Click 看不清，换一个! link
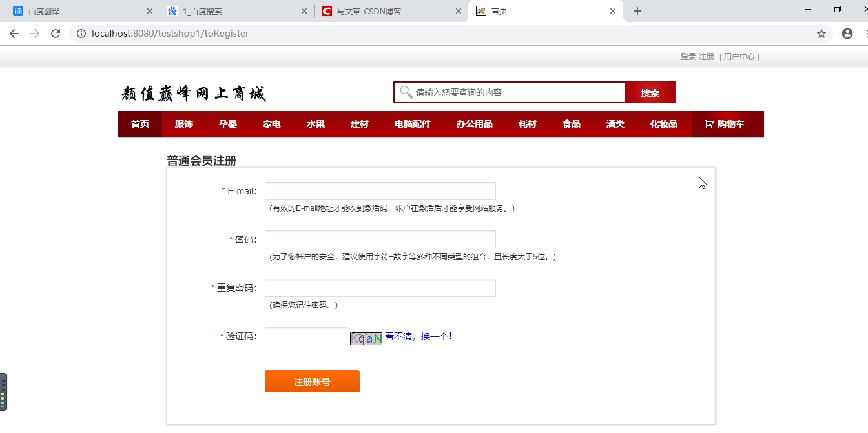This screenshot has width=868, height=433. [x=418, y=336]
